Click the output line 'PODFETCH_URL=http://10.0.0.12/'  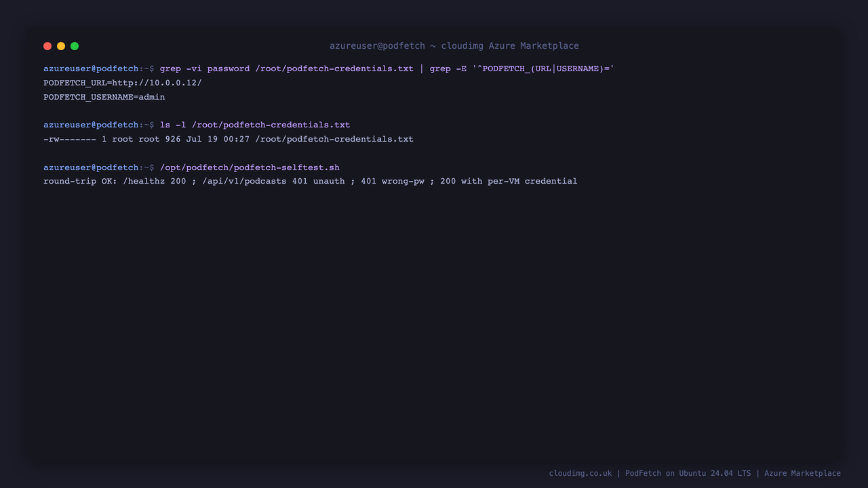pos(123,83)
